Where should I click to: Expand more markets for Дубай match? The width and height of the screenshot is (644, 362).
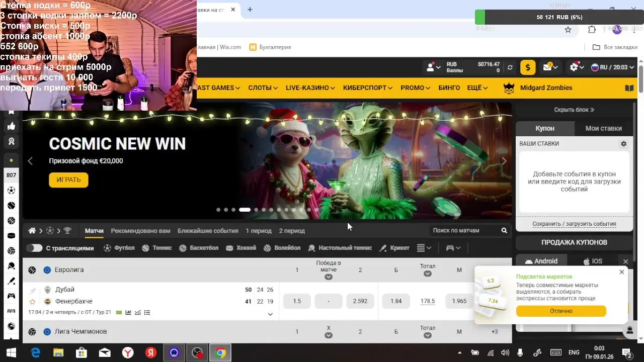click(x=270, y=314)
